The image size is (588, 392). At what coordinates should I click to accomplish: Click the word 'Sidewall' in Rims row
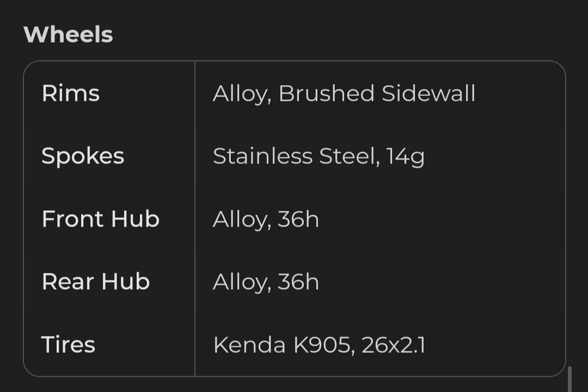428,94
